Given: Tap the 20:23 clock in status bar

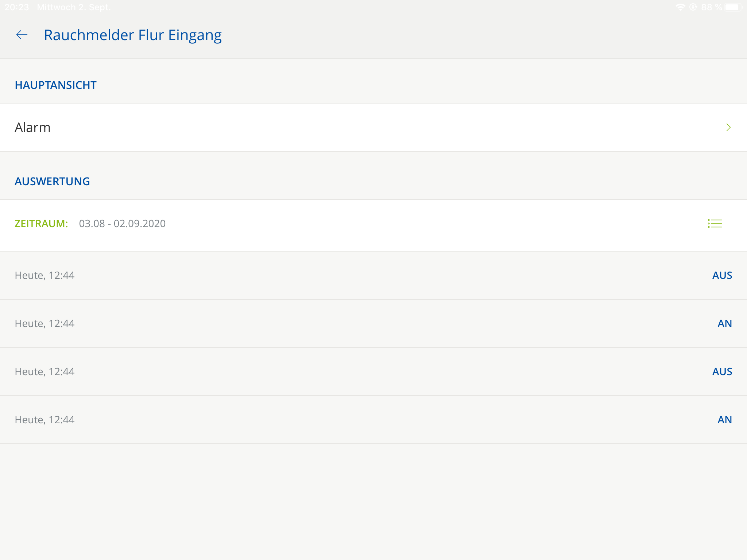Looking at the screenshot, I should (17, 7).
